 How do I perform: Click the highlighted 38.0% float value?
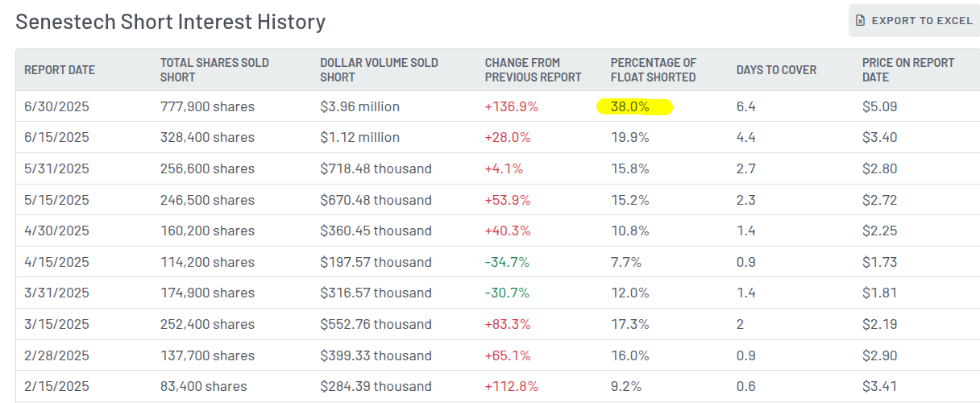click(x=630, y=106)
